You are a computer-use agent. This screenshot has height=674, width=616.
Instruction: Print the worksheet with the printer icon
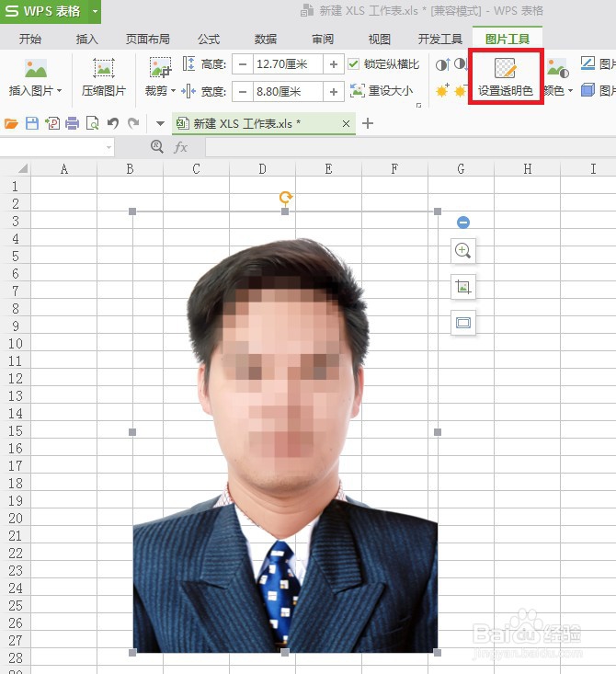(x=73, y=124)
